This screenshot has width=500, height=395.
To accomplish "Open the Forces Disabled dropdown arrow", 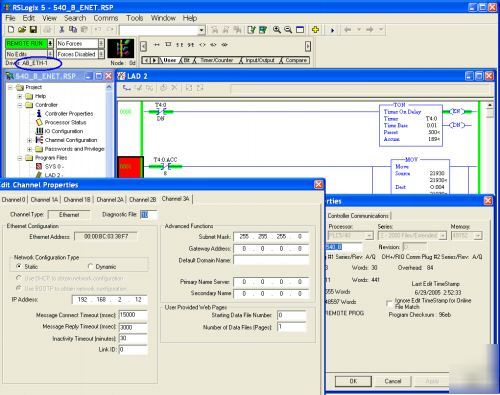I will pyautogui.click(x=101, y=54).
